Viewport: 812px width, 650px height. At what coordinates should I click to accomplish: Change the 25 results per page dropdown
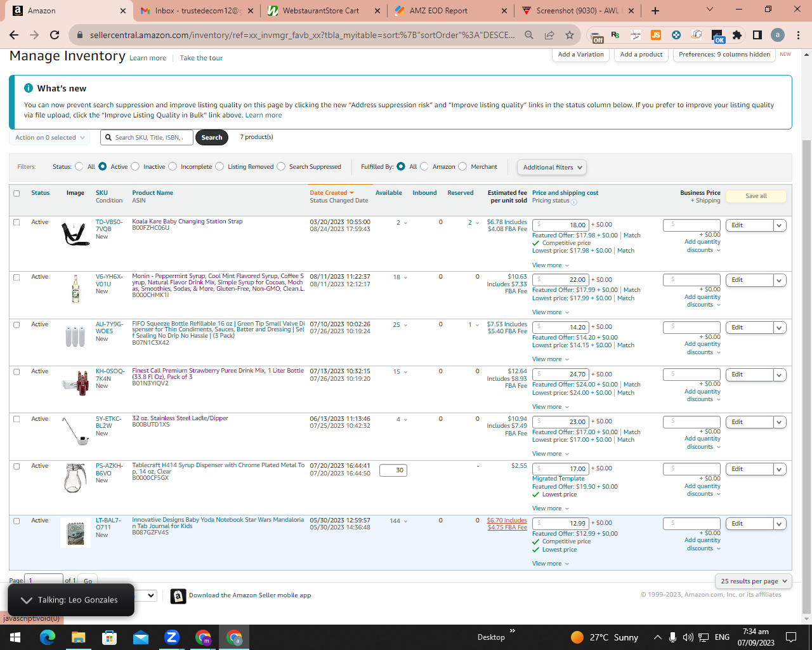tap(754, 581)
